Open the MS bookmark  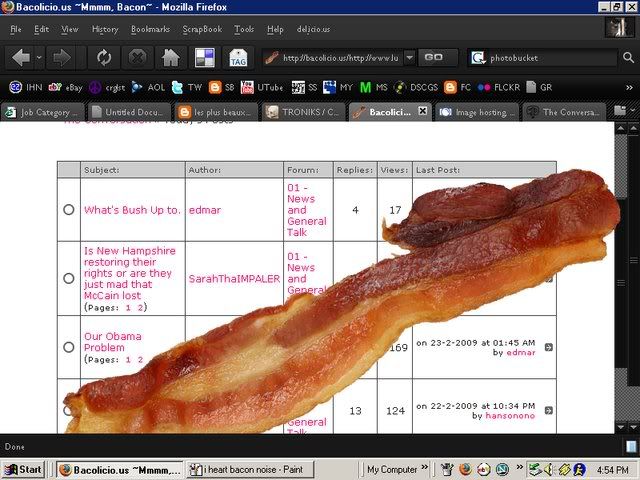tap(373, 87)
